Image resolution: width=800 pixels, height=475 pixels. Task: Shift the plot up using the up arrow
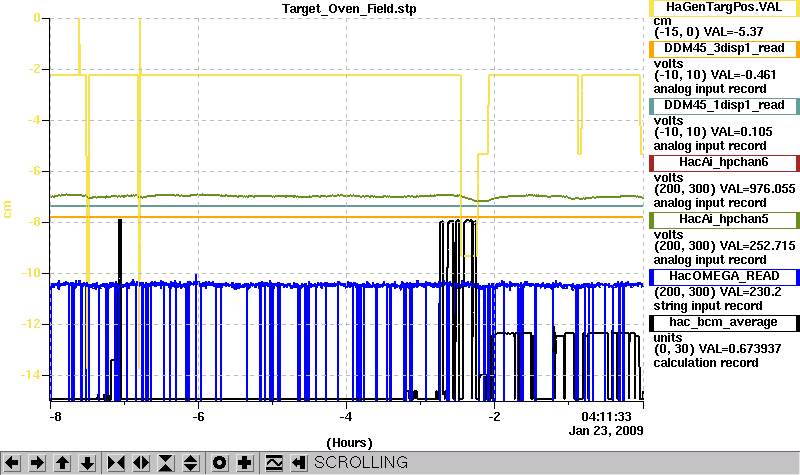[x=62, y=463]
